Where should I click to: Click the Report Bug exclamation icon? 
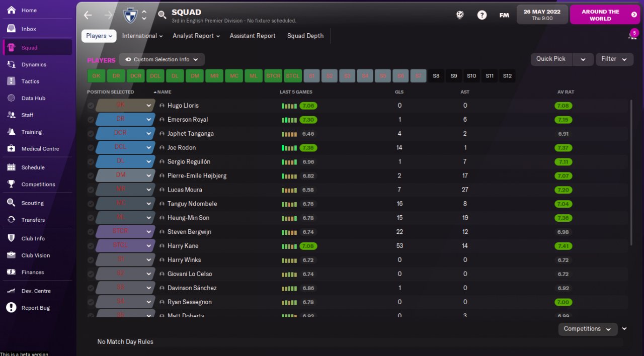(11, 308)
